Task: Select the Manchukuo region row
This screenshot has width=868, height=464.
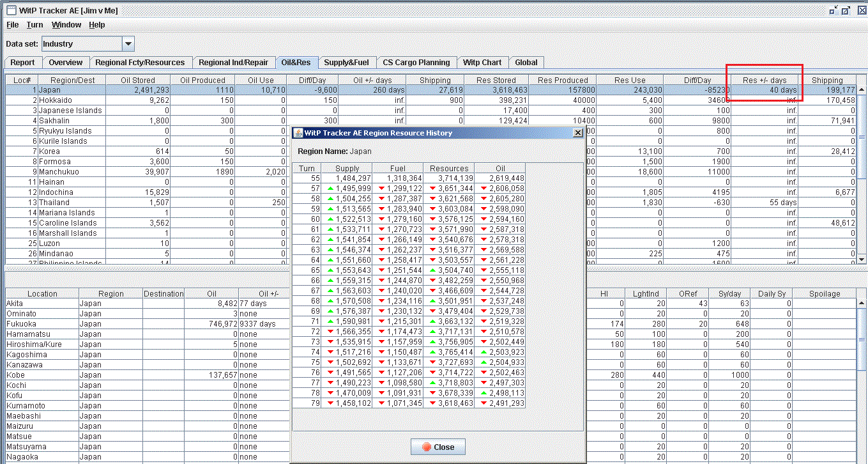Action: click(x=431, y=172)
